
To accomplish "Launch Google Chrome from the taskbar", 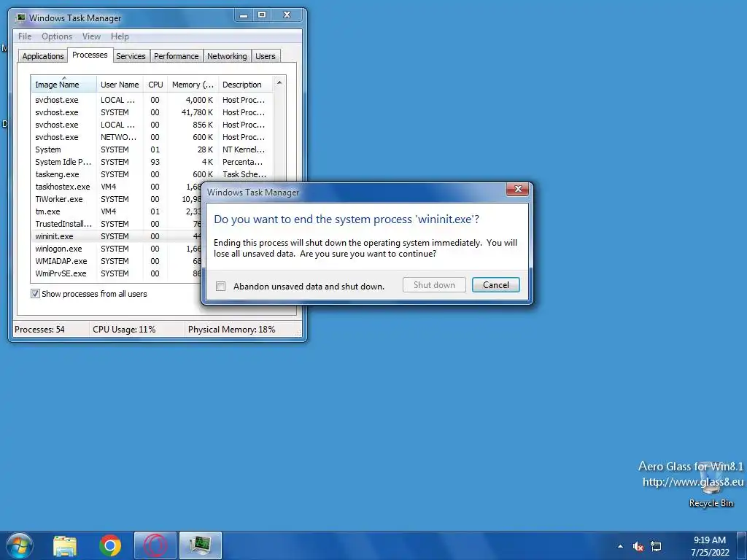I will tap(110, 545).
